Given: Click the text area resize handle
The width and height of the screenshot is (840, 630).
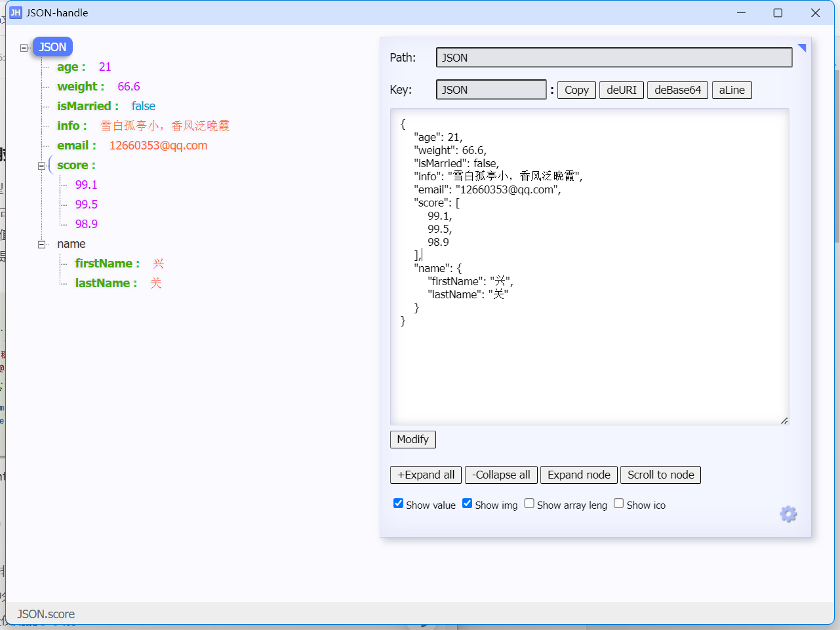Looking at the screenshot, I should 784,421.
